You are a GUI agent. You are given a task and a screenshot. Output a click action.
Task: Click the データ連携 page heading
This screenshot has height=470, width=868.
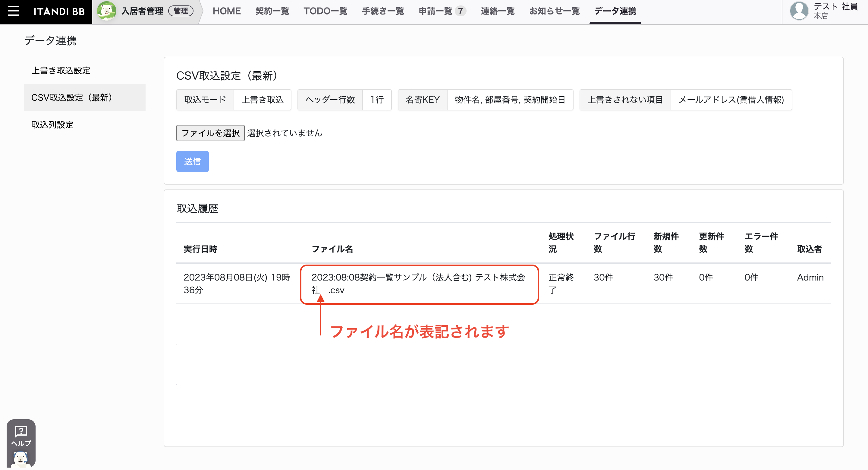[x=51, y=41]
